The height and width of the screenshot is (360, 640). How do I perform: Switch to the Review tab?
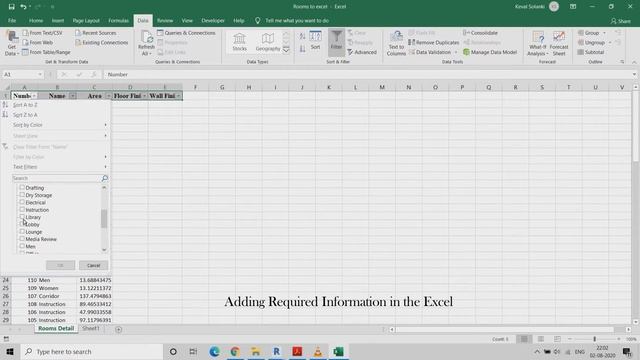pos(165,20)
